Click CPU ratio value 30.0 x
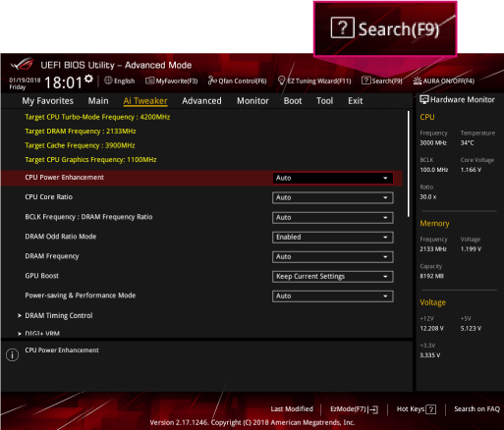This screenshot has height=430, width=504. pyautogui.click(x=428, y=196)
